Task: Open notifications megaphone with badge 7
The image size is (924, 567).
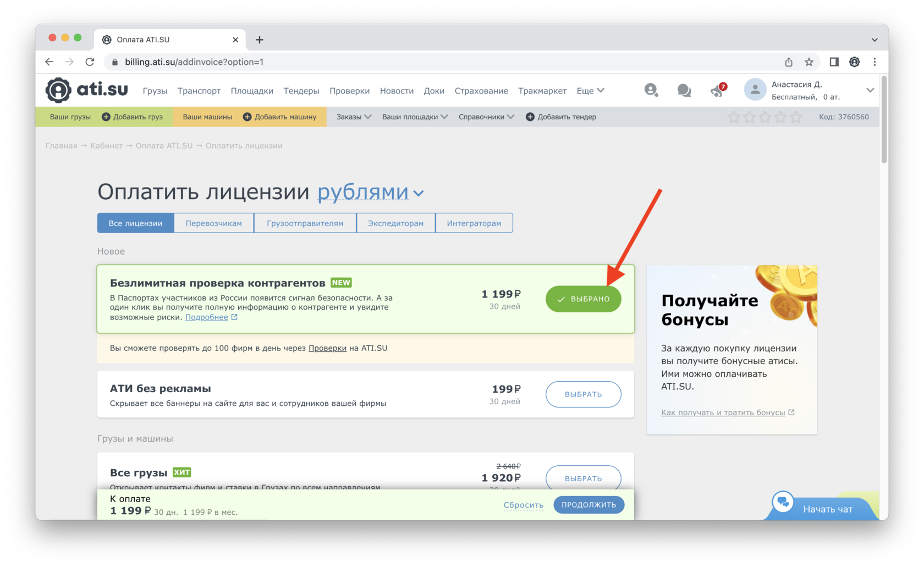Action: point(718,90)
